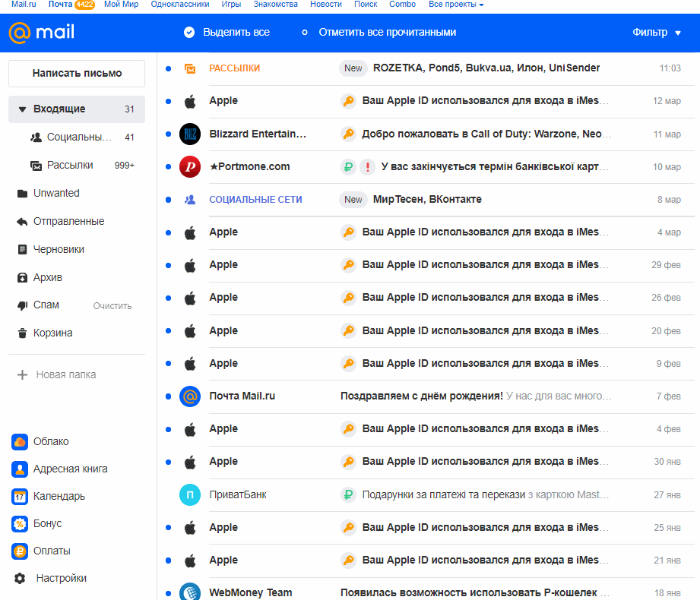Toggle unread dot on Рассылки row
The image size is (700, 600).
pyautogui.click(x=168, y=68)
